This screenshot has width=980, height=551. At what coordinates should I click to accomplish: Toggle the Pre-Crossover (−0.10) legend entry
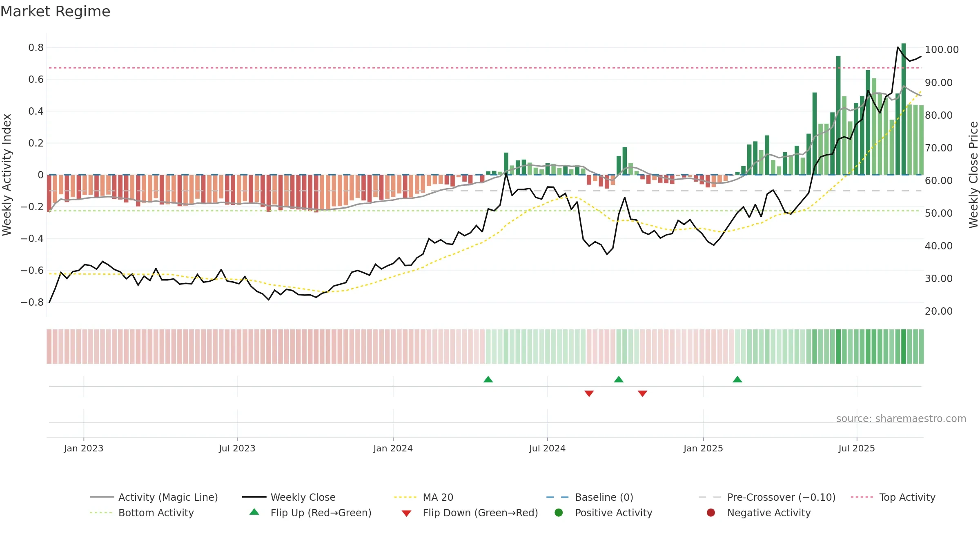(x=767, y=497)
